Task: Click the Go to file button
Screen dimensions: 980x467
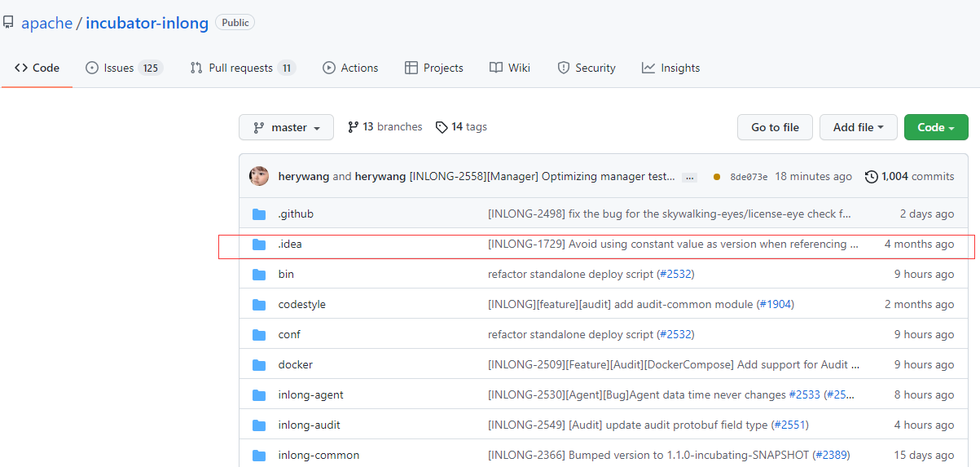Action: (x=775, y=127)
